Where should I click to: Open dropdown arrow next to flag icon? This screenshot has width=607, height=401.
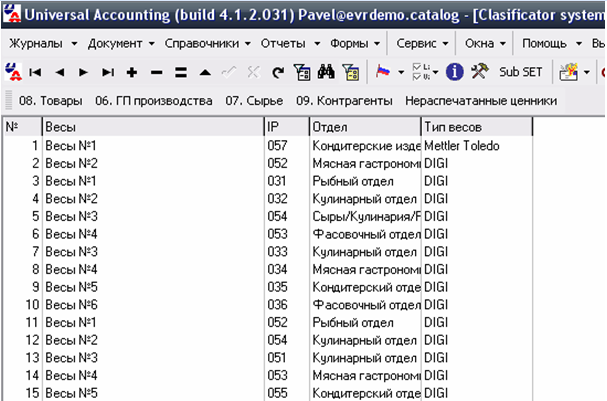(x=401, y=72)
